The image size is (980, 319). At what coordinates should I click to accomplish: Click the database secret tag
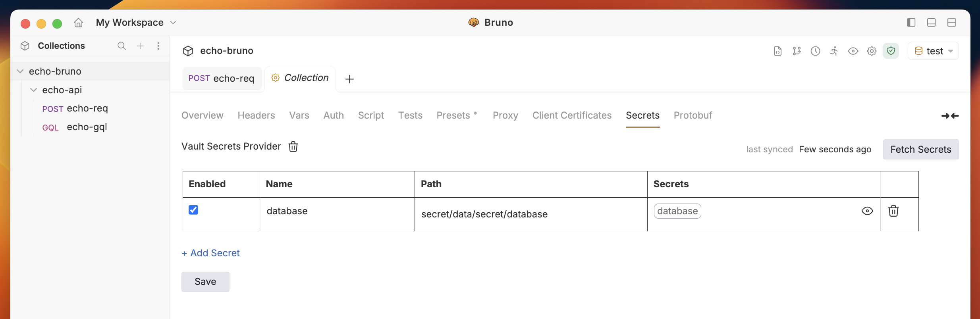[677, 211]
